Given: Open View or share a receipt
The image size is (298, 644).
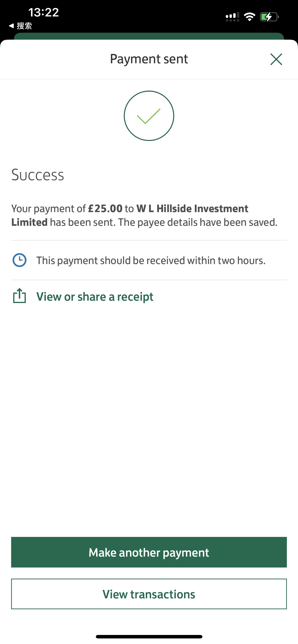Looking at the screenshot, I should tap(95, 297).
